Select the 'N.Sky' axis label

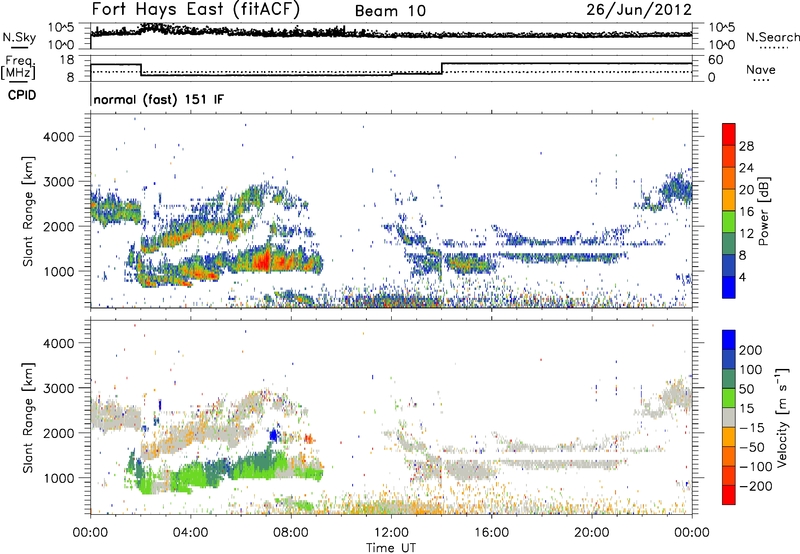pyautogui.click(x=19, y=37)
